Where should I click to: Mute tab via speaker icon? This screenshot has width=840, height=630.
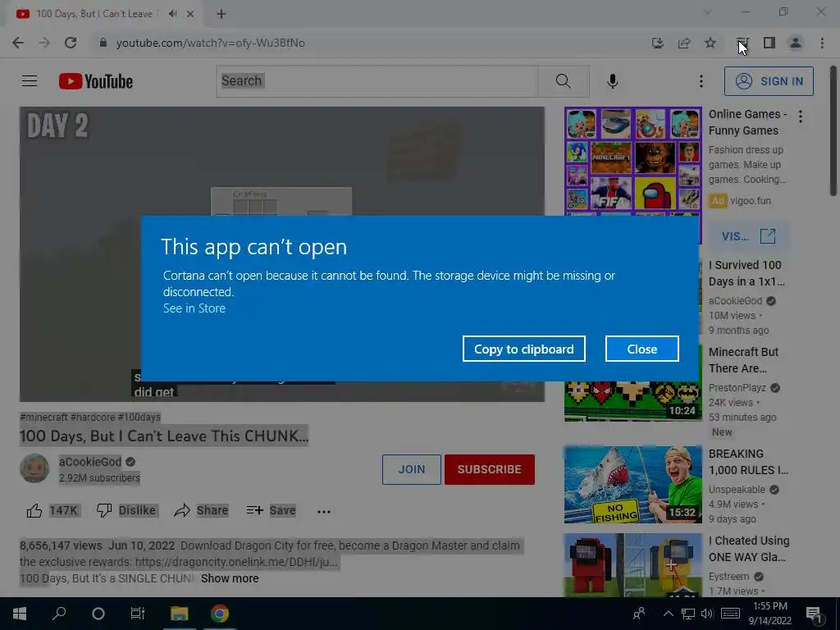pyautogui.click(x=172, y=14)
